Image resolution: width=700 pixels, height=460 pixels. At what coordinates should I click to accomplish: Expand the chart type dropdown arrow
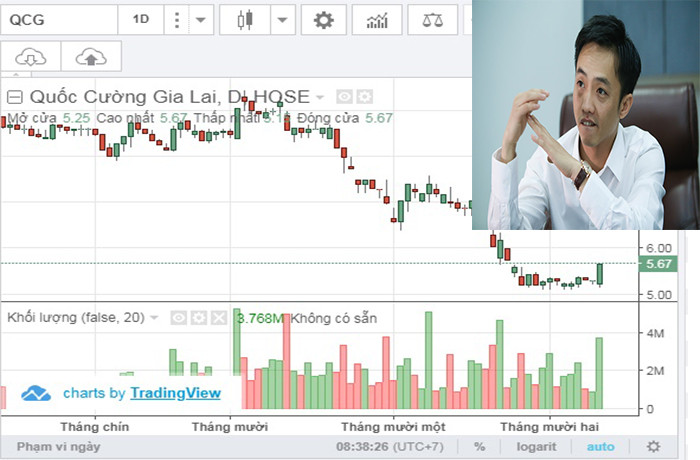coord(282,20)
